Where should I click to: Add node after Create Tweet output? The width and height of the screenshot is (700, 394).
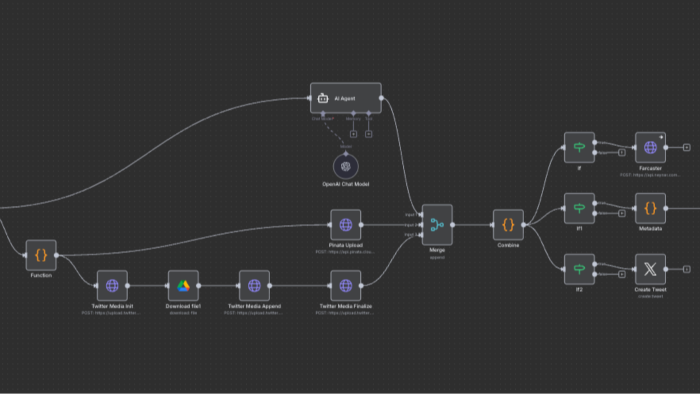[686, 269]
